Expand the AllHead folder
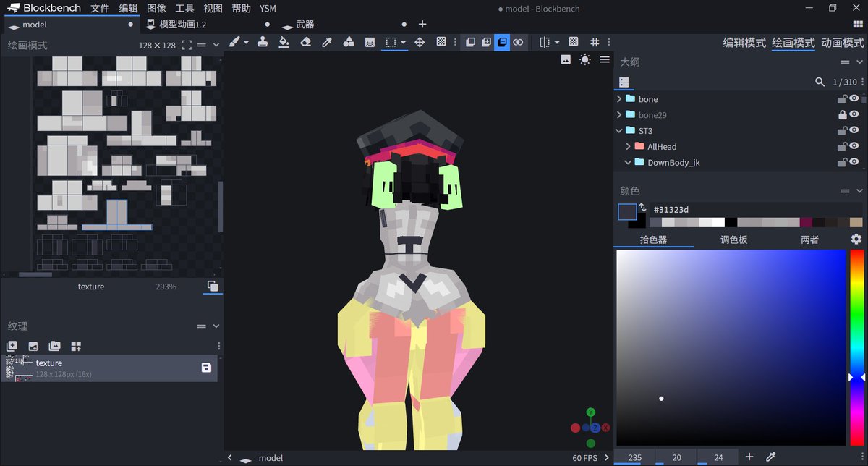This screenshot has width=868, height=466. (x=628, y=147)
